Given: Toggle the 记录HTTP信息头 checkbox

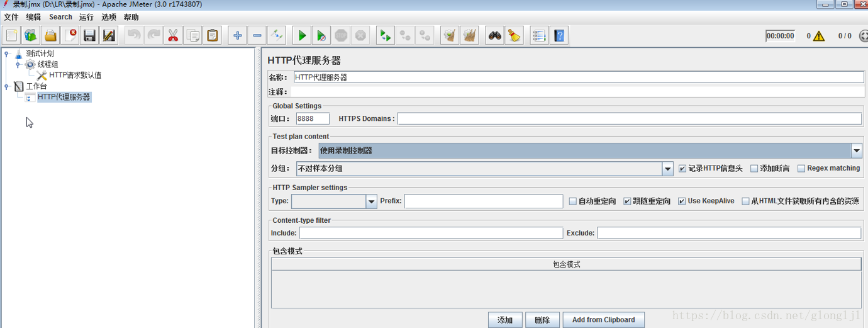Looking at the screenshot, I should click(682, 169).
